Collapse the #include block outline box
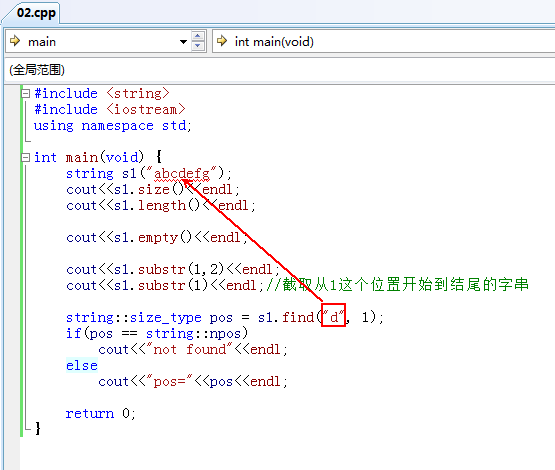This screenshot has height=470, width=555. click(25, 93)
